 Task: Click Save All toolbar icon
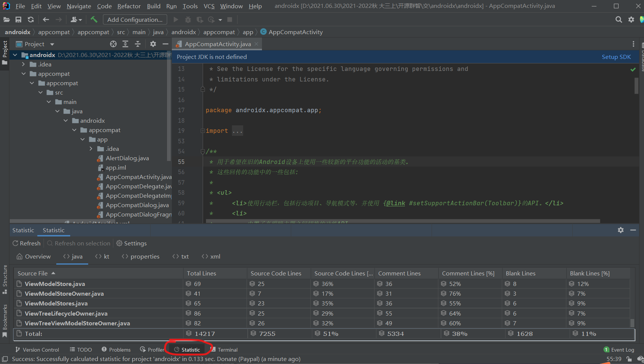18,20
